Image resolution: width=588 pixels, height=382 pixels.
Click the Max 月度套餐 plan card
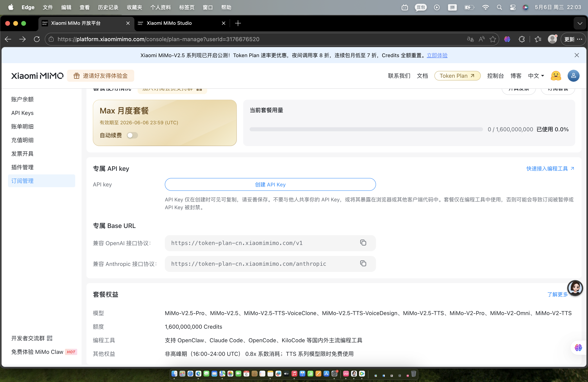click(165, 123)
